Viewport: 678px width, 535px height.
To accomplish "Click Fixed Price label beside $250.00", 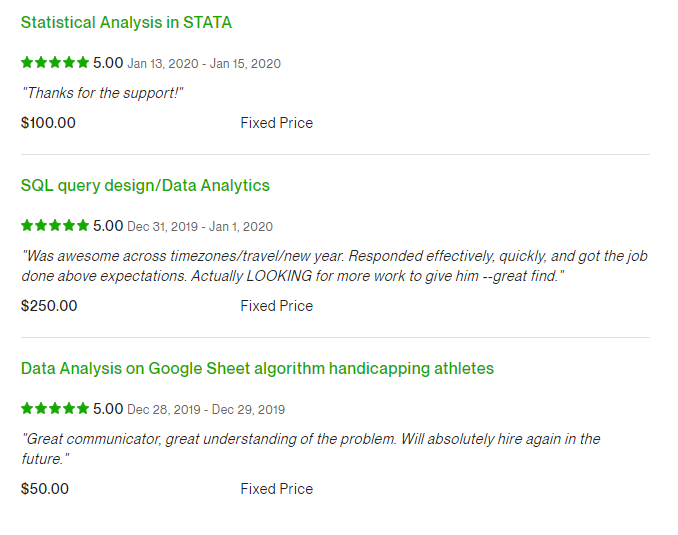I will coord(276,306).
